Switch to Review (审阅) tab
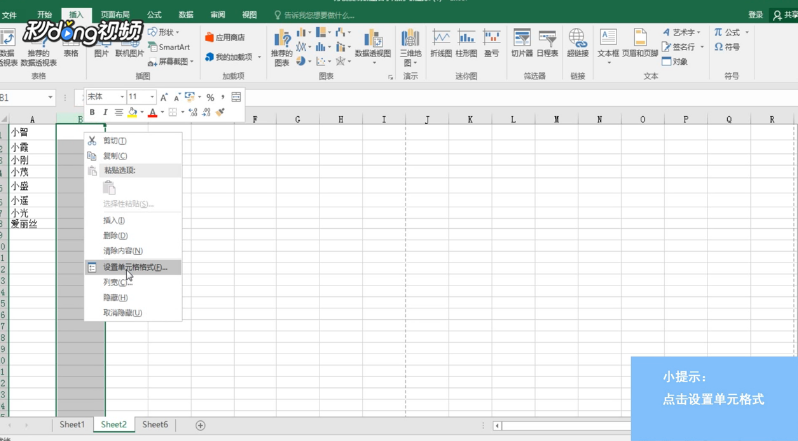 tap(218, 15)
